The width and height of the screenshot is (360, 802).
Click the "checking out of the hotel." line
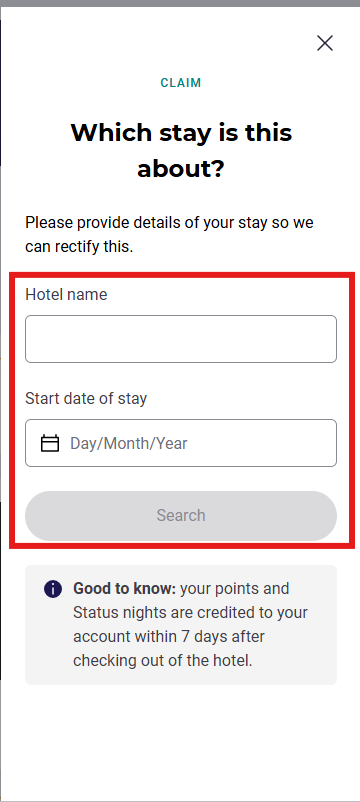163,661
